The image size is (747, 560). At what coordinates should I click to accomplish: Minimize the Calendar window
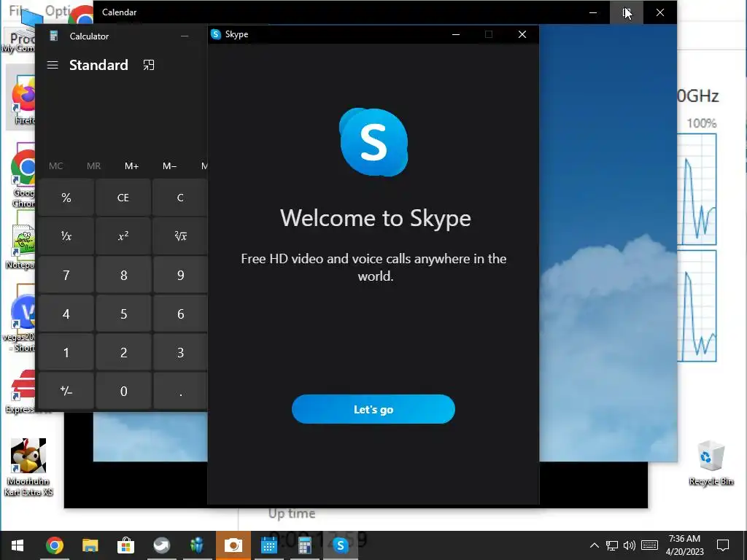click(x=593, y=12)
